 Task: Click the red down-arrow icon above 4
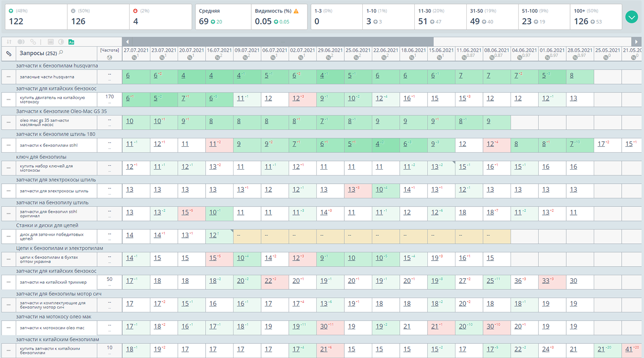(x=135, y=11)
